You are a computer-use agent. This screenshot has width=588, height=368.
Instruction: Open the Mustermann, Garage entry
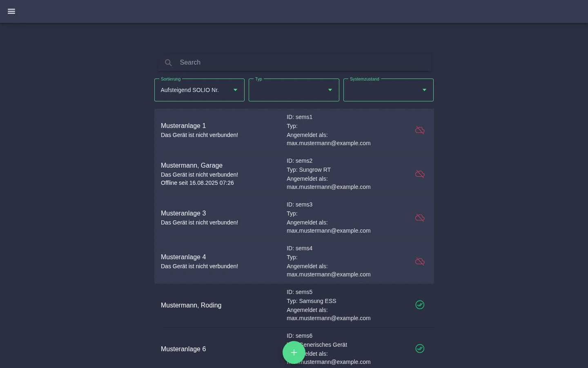point(294,174)
